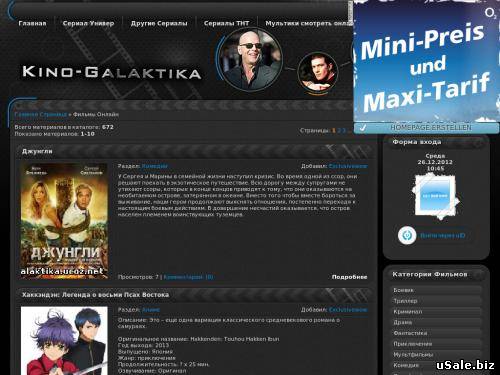Select the Фантастика category

pyautogui.click(x=436, y=333)
